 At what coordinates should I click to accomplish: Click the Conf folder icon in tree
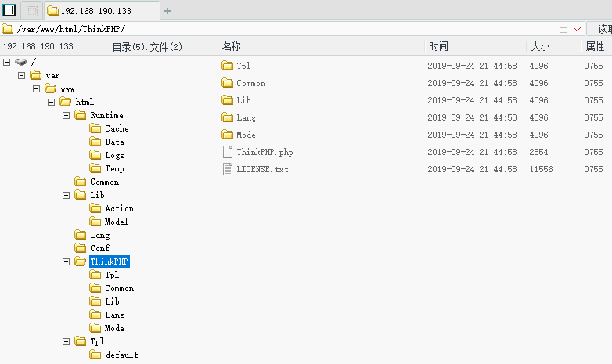81,247
